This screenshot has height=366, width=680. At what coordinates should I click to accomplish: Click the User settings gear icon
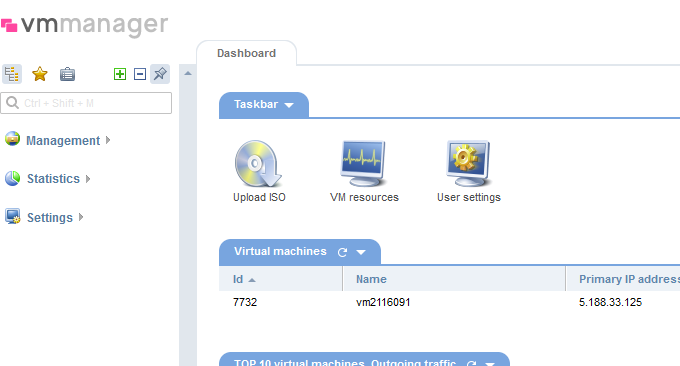[x=468, y=163]
